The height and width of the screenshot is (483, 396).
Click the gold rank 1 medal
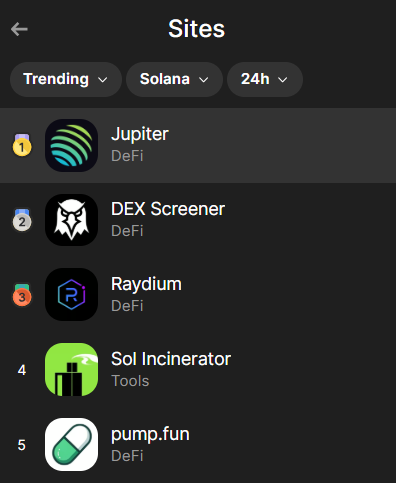click(x=22, y=145)
